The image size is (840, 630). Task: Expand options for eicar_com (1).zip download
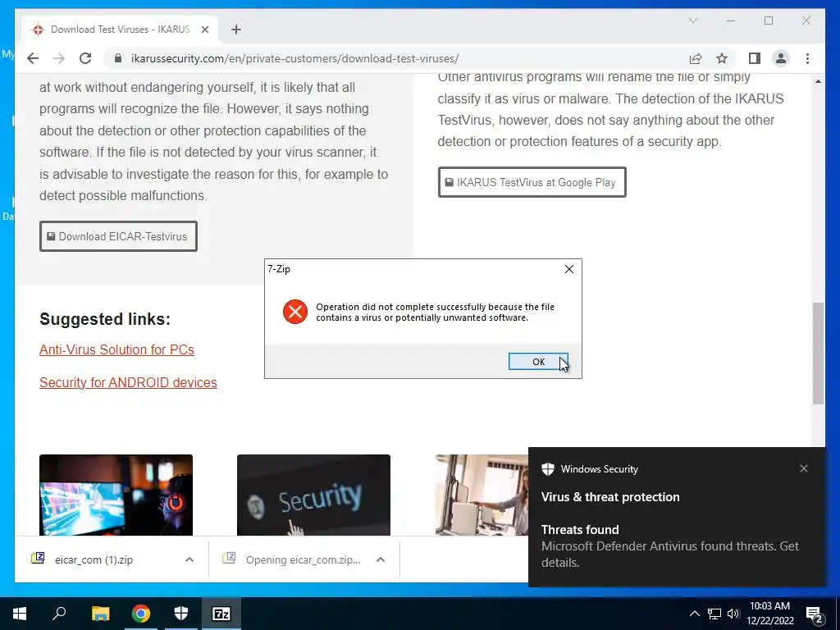click(189, 559)
